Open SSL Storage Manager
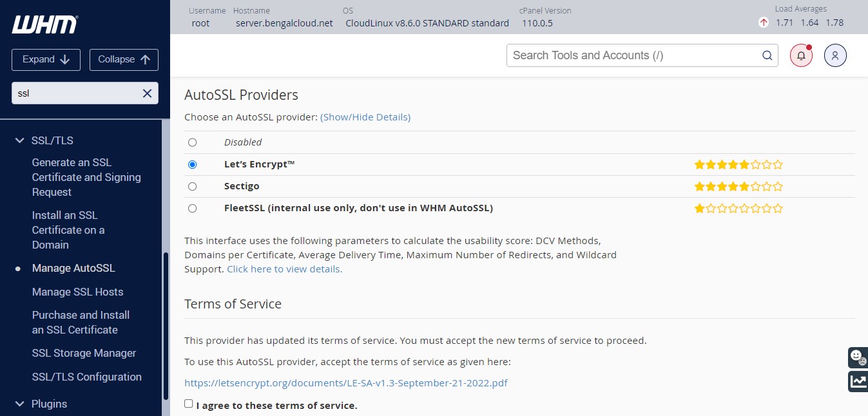868x416 pixels. (84, 353)
